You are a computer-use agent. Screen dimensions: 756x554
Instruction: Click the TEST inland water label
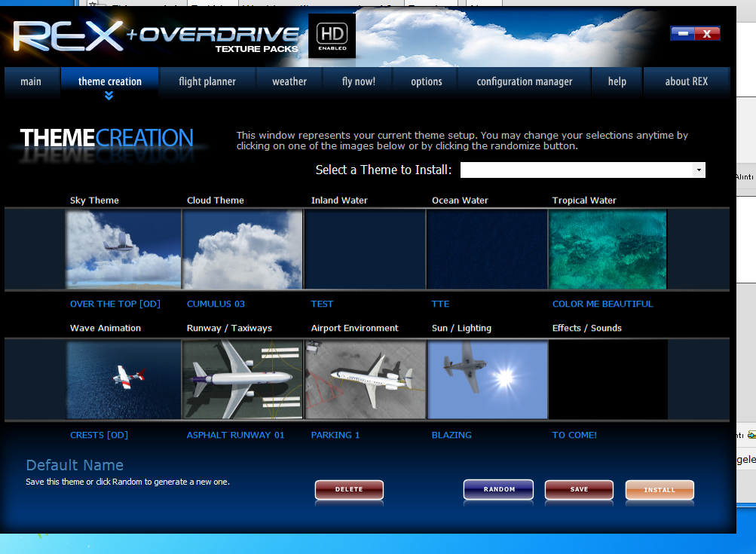pos(322,305)
